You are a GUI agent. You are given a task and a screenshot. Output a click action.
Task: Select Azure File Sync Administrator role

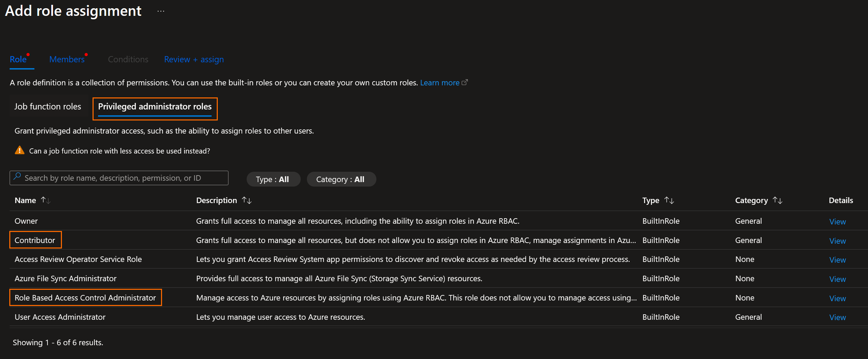tap(65, 278)
